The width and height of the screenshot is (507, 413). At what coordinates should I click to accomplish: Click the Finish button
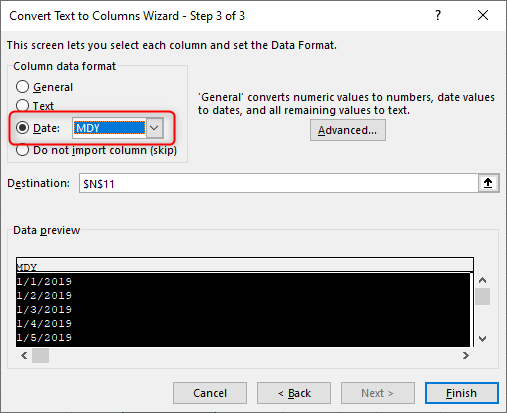[462, 393]
